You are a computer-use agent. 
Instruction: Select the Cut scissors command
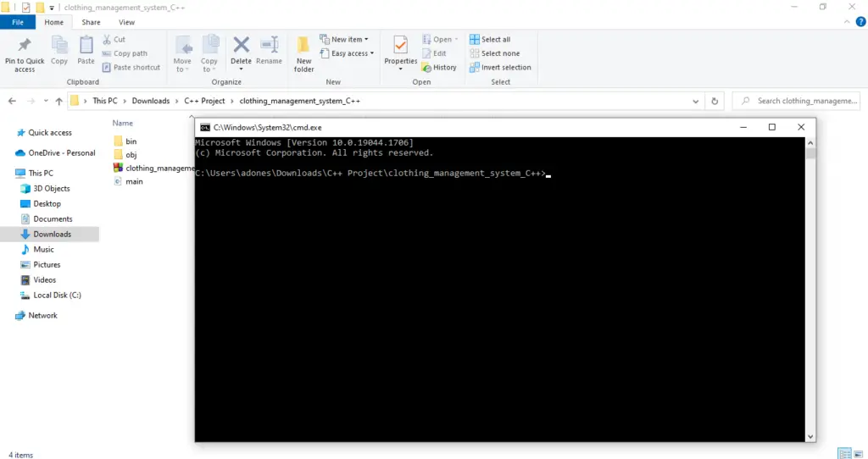114,39
